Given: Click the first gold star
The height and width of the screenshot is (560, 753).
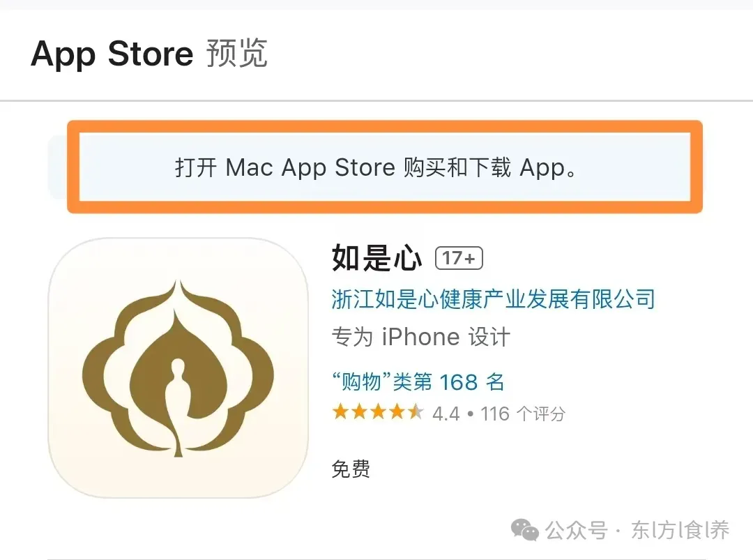Looking at the screenshot, I should 340,412.
